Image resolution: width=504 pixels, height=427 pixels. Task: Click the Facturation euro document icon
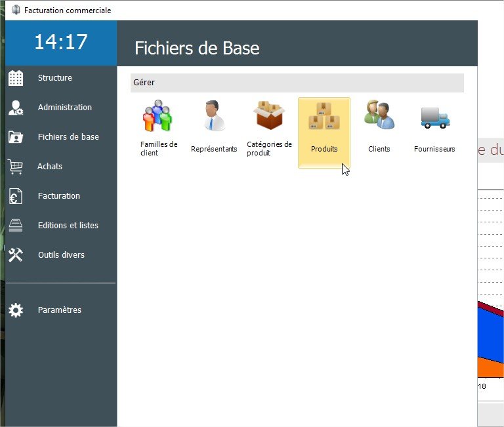pos(16,196)
